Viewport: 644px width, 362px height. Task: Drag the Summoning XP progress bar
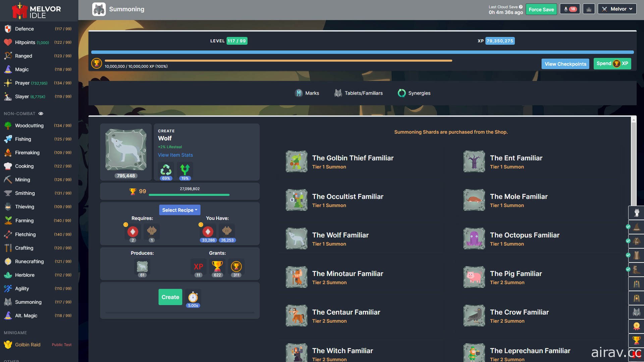click(362, 52)
